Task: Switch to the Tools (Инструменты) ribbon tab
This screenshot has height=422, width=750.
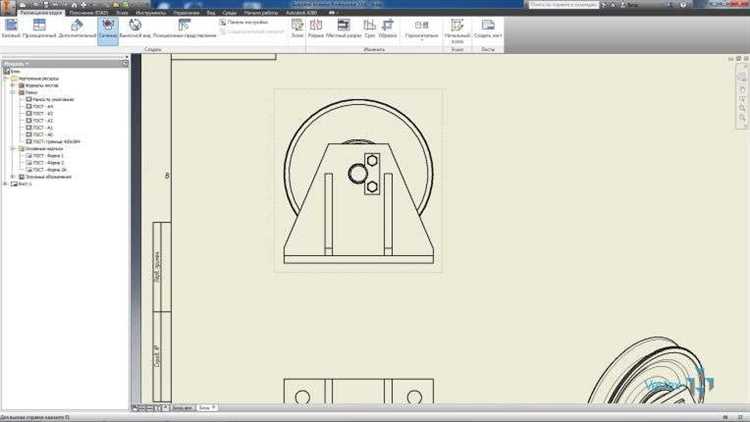Action: [x=151, y=13]
